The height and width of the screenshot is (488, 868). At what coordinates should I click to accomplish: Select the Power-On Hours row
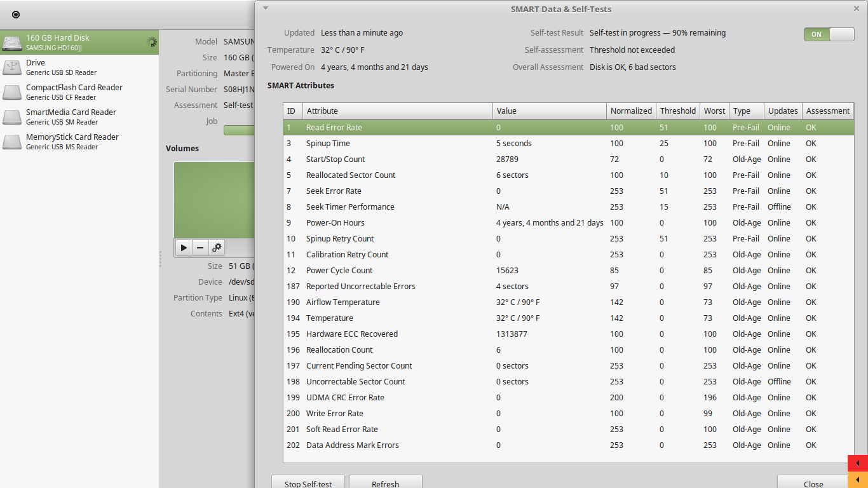point(568,222)
